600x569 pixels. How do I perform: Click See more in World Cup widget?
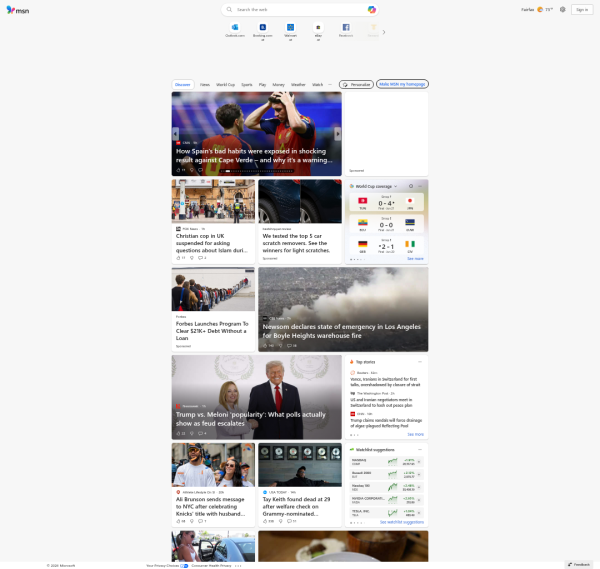(x=415, y=259)
